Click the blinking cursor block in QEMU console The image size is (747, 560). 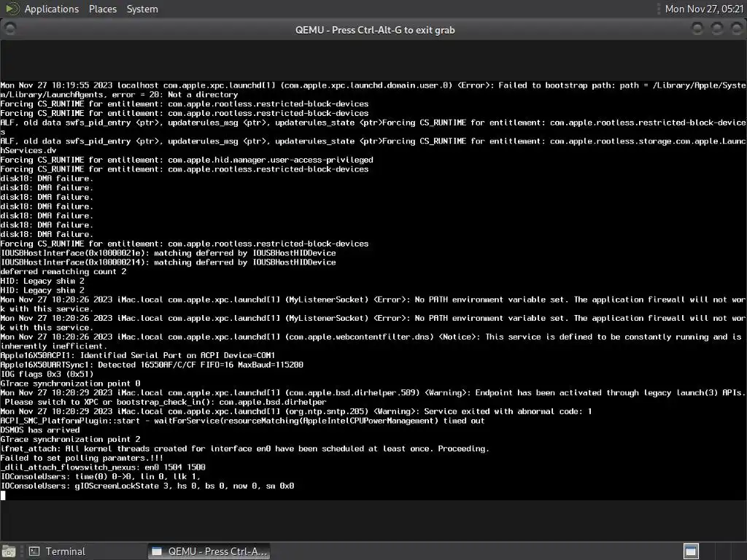3,495
